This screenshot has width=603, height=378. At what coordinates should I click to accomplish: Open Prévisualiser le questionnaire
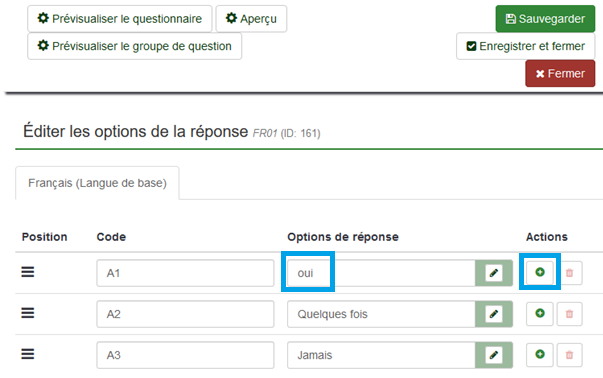[x=120, y=19]
